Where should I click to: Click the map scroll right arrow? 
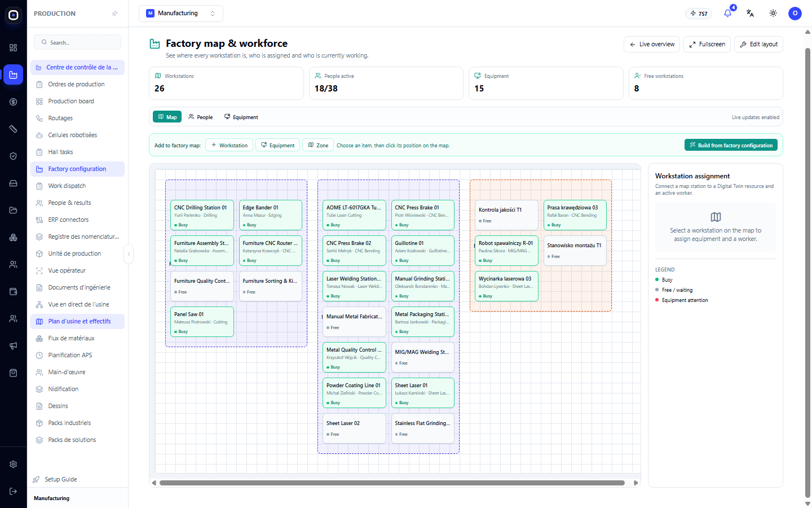pyautogui.click(x=636, y=483)
